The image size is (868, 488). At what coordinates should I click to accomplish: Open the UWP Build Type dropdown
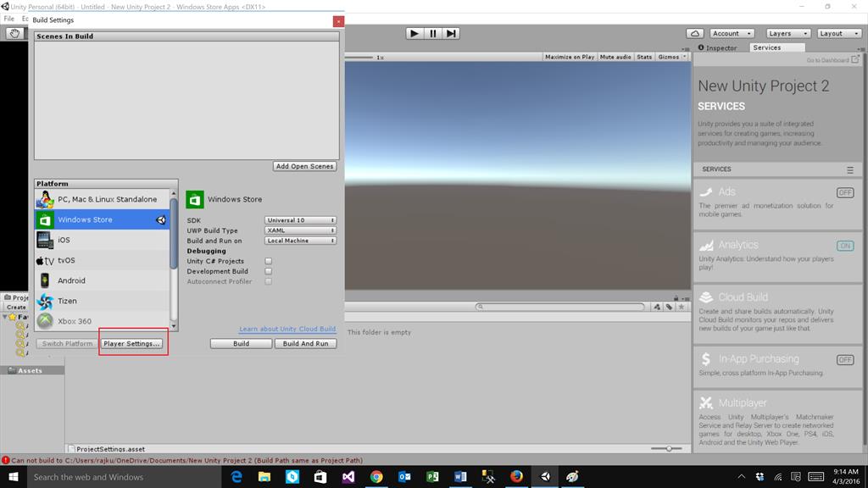[300, 230]
